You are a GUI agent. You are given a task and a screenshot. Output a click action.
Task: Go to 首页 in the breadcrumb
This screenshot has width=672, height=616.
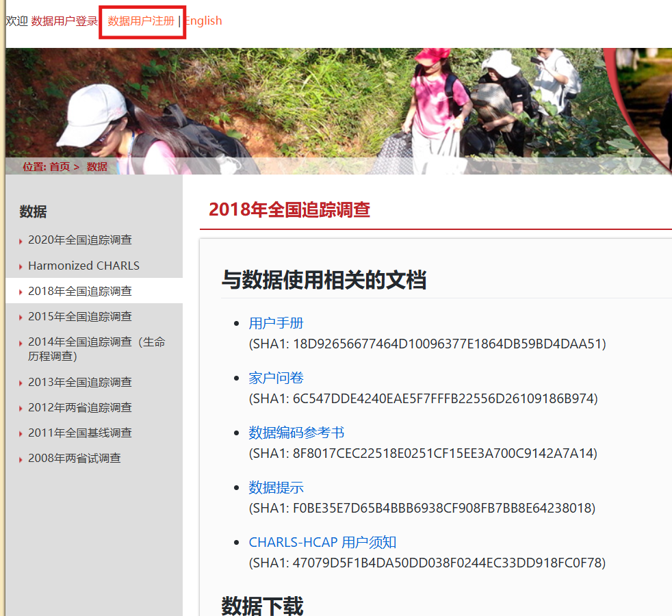pos(60,166)
